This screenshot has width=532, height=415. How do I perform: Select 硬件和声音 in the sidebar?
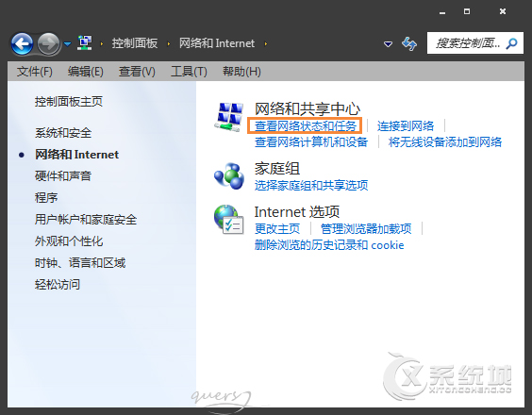coord(63,175)
